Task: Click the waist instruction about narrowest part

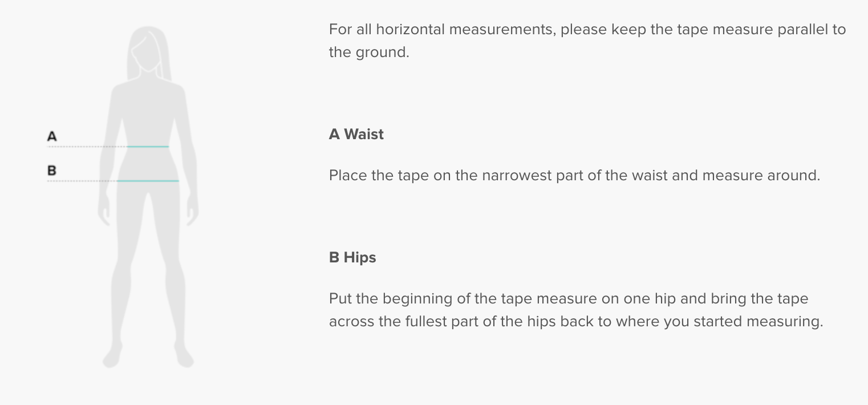Action: [574, 175]
